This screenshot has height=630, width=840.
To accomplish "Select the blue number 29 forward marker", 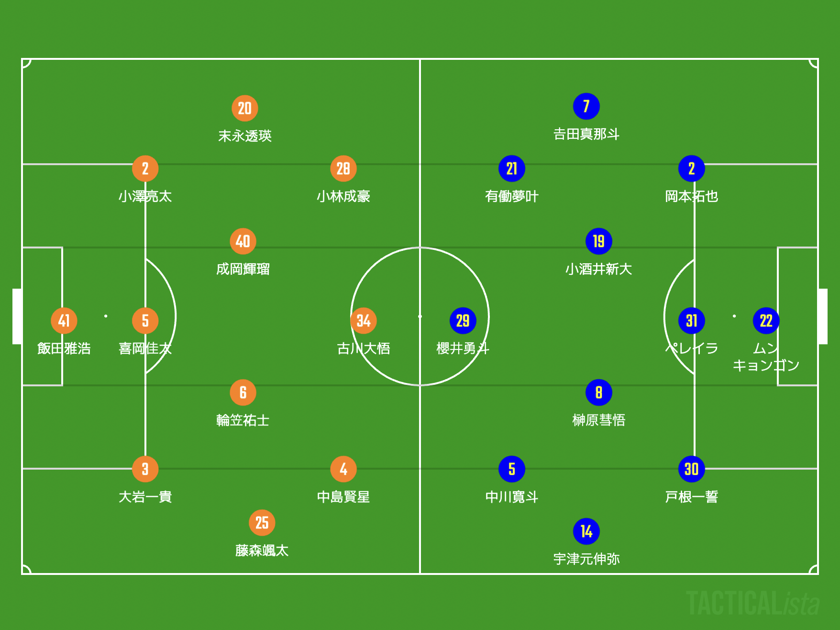I will pyautogui.click(x=463, y=320).
